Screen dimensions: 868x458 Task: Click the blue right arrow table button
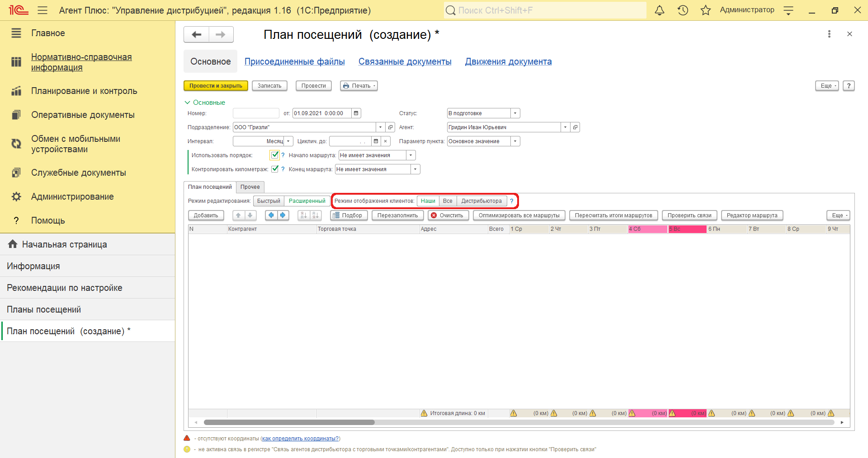click(x=283, y=215)
